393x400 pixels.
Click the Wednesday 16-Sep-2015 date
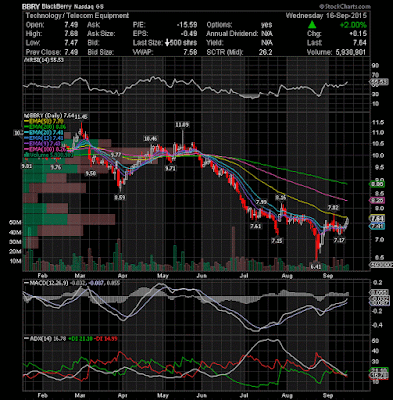point(326,16)
